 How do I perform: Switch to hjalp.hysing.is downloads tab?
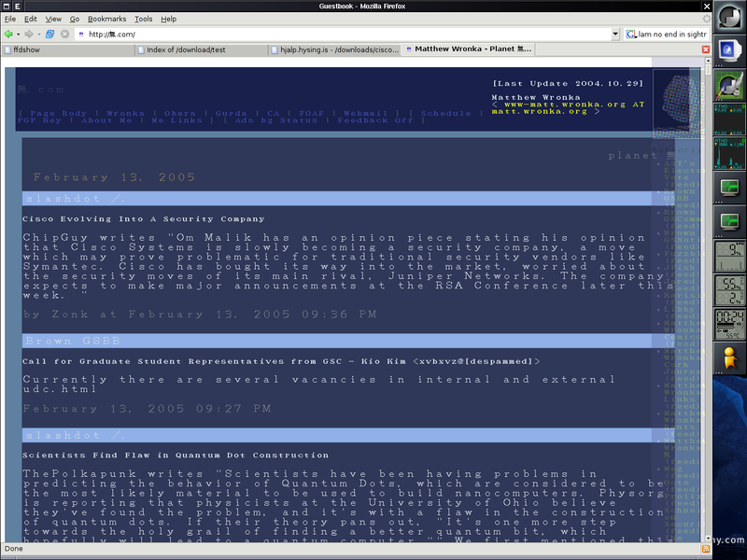(x=335, y=49)
